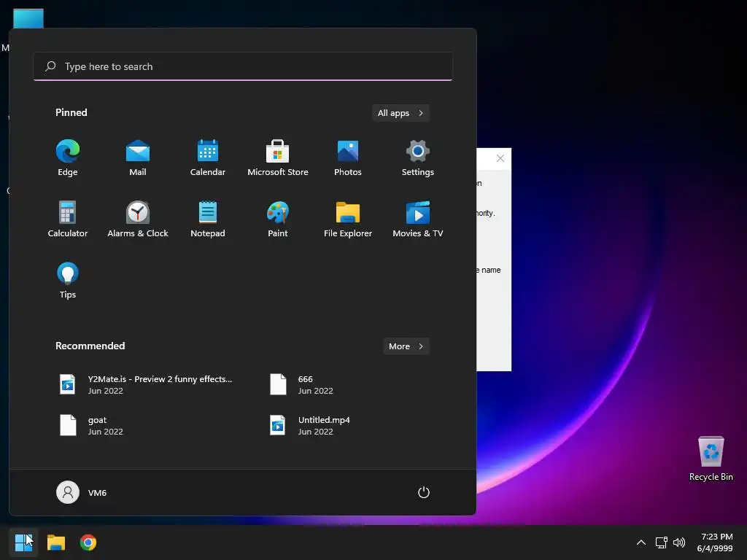The image size is (747, 560).
Task: Launch the Notepad app
Action: coord(208,219)
